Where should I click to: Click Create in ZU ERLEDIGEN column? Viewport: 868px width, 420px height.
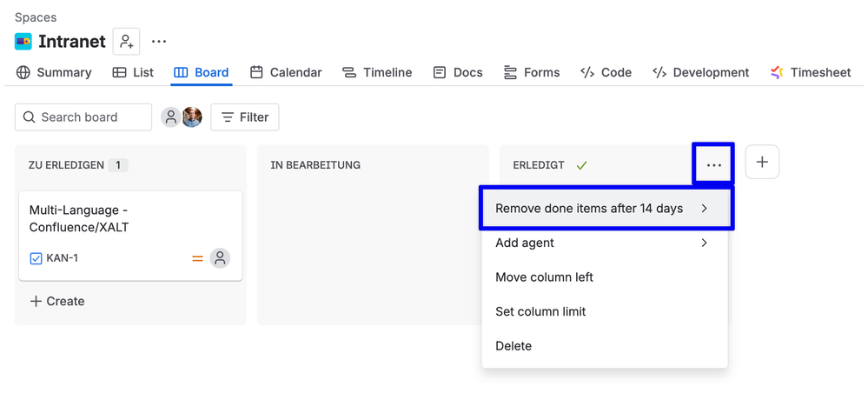coord(57,302)
